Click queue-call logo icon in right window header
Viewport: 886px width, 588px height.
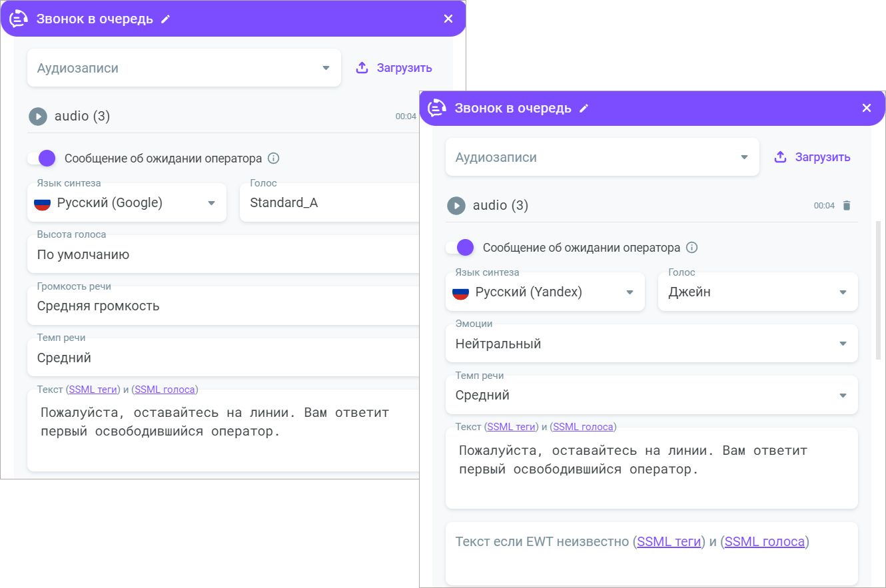(437, 108)
